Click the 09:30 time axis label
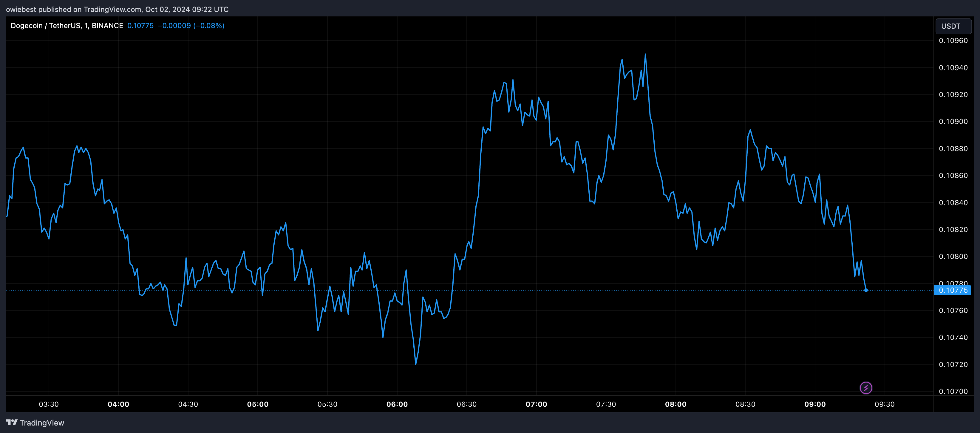Screen dimensions: 980x433 click(x=885, y=404)
